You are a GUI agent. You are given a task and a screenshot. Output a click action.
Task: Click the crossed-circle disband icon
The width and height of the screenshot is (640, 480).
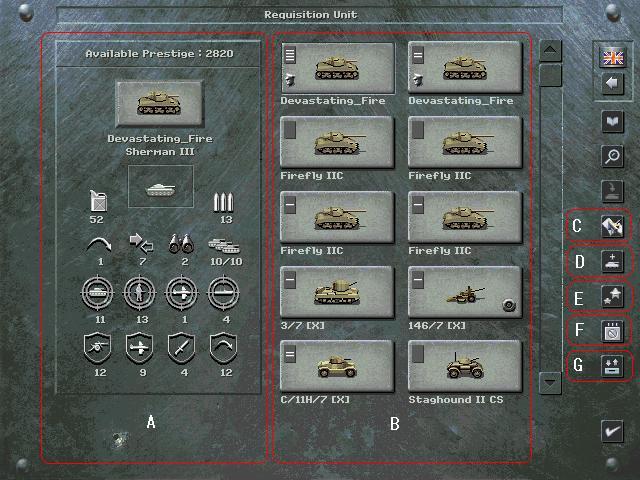pos(613,331)
